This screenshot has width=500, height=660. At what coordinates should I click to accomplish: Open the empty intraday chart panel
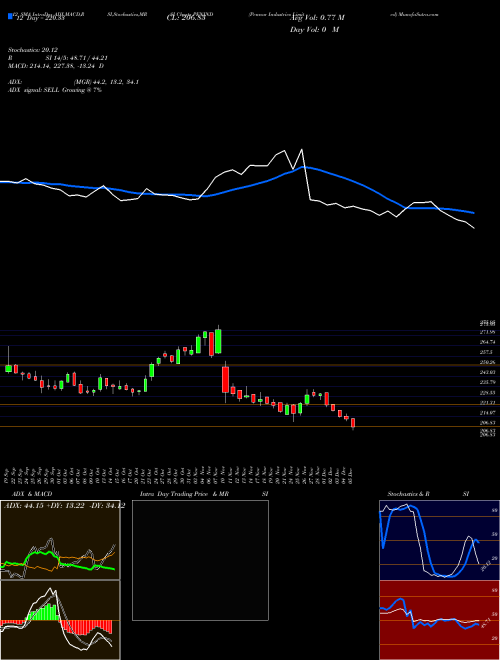point(200,560)
